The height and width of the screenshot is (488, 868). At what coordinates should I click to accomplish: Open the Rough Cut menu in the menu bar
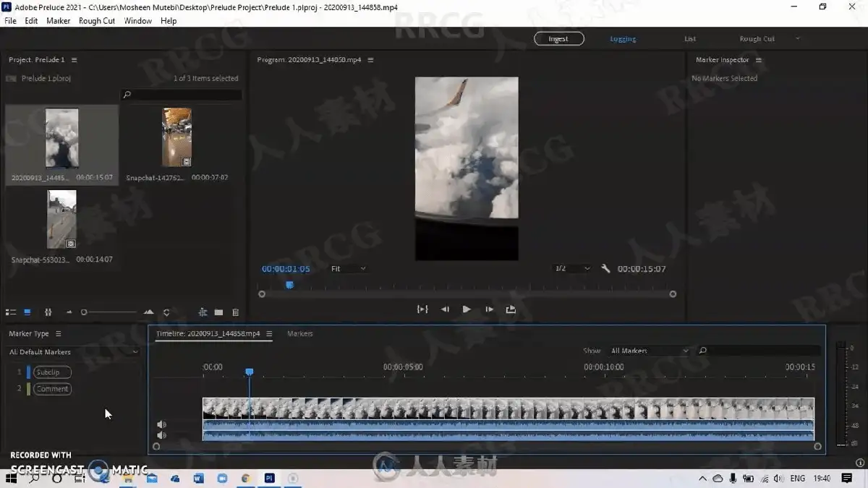[97, 21]
